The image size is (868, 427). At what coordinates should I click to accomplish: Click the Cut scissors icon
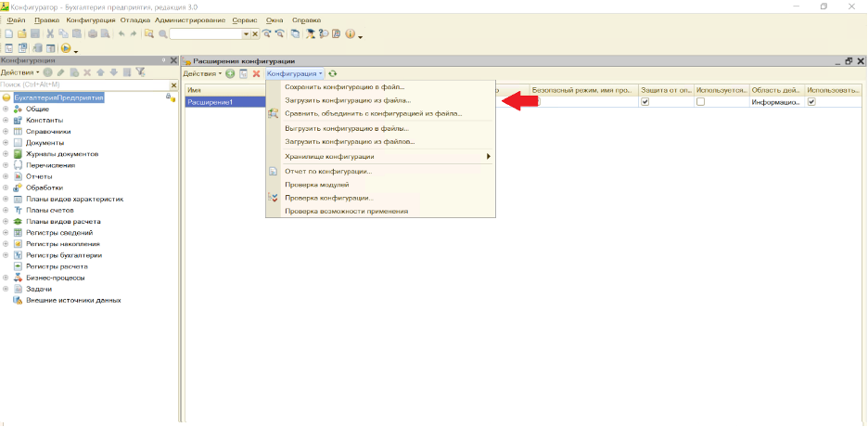point(50,33)
